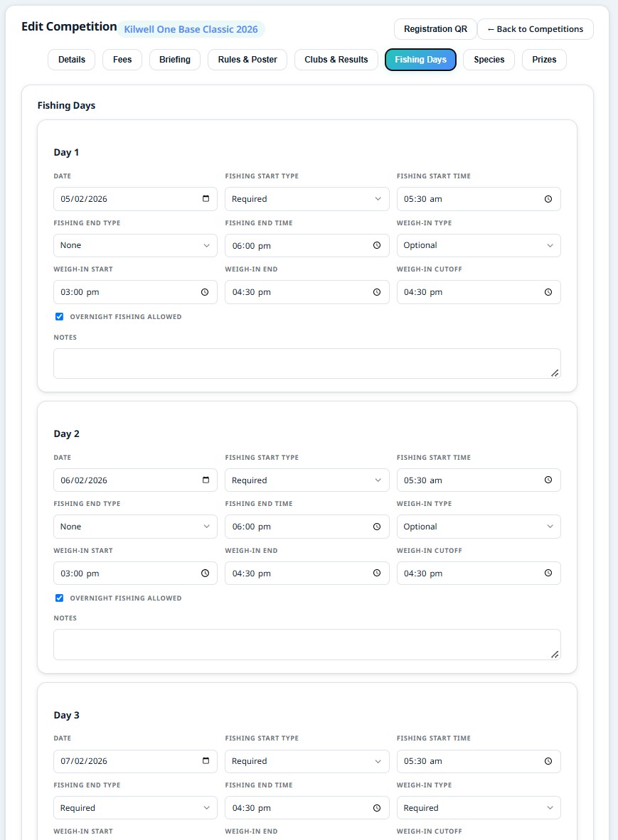Screen dimensions: 618x840
Task: Click the clock icon in Day 3 Fishing End Time
Action: pyautogui.click(x=377, y=808)
